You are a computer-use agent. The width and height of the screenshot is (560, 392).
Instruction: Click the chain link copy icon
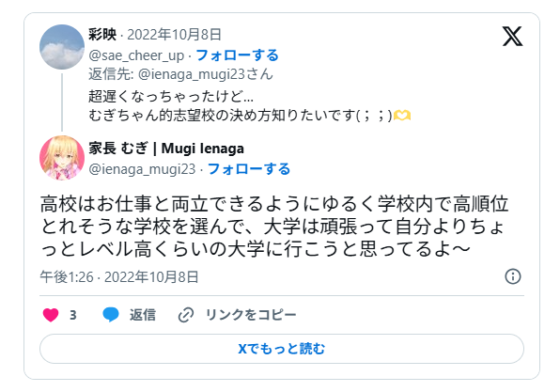[x=186, y=315]
